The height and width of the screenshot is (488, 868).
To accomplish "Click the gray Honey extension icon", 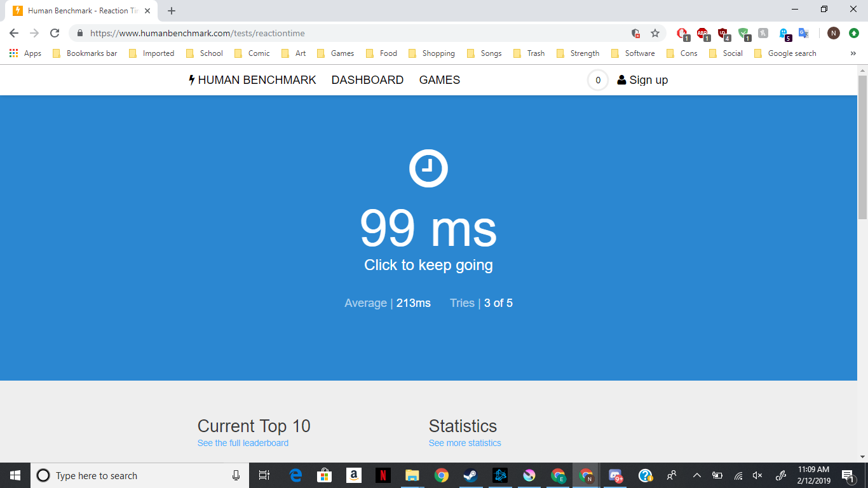I will [763, 33].
